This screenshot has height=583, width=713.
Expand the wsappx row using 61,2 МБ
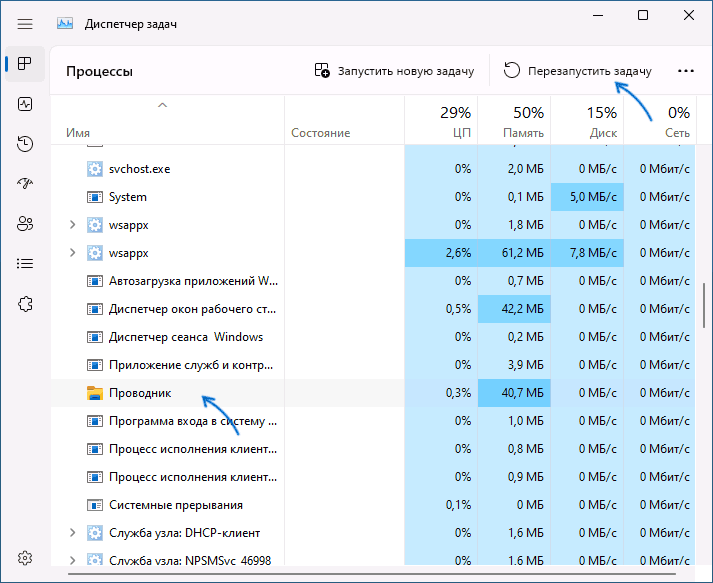72,253
